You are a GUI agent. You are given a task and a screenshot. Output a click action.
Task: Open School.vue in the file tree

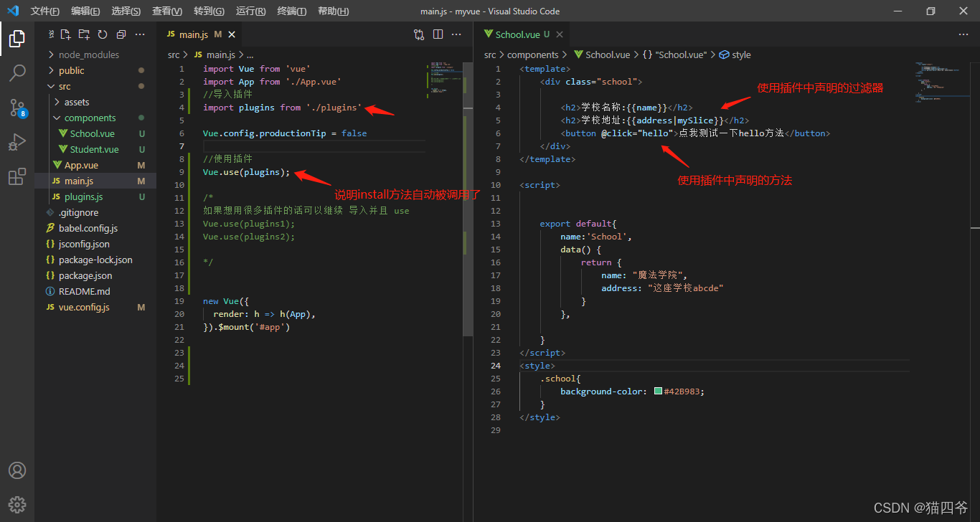click(92, 133)
